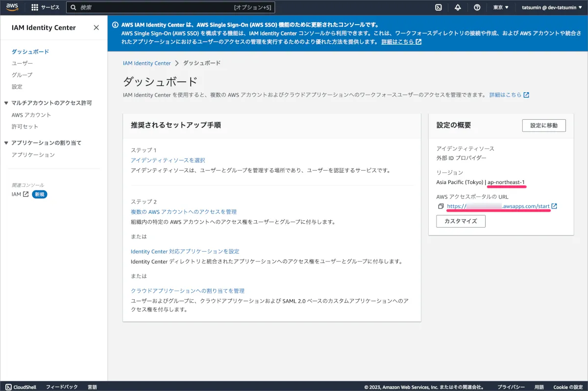This screenshot has width=588, height=391.
Task: Go to 許可セット in sidebar
Action: 24,127
